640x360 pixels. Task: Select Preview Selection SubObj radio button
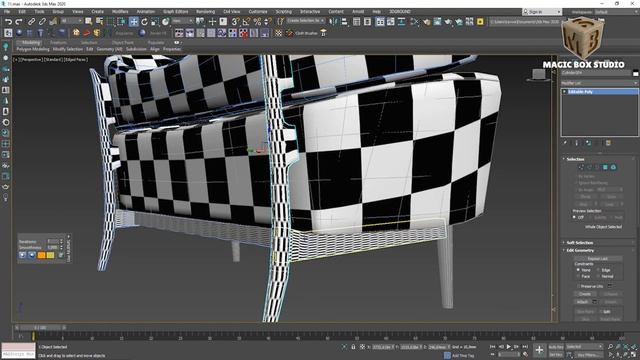pyautogui.click(x=591, y=218)
